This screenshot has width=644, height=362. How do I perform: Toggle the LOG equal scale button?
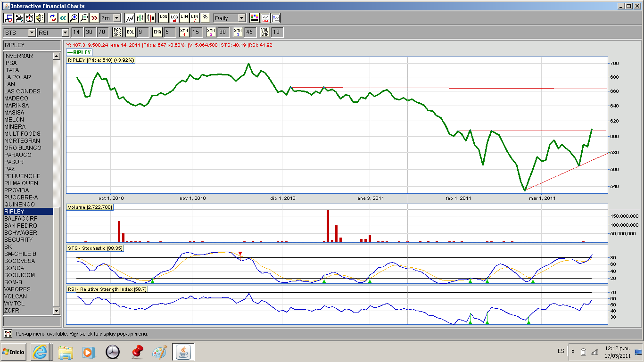(164, 18)
